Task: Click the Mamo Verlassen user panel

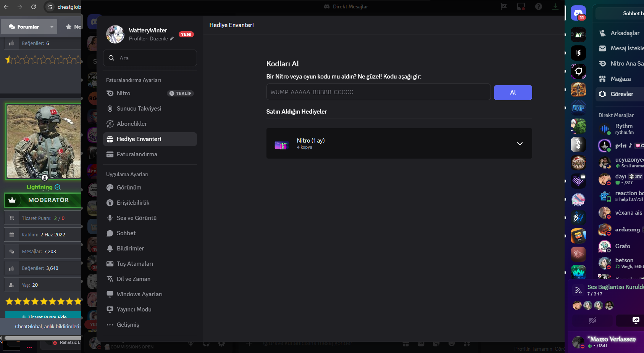Action: tap(607, 342)
